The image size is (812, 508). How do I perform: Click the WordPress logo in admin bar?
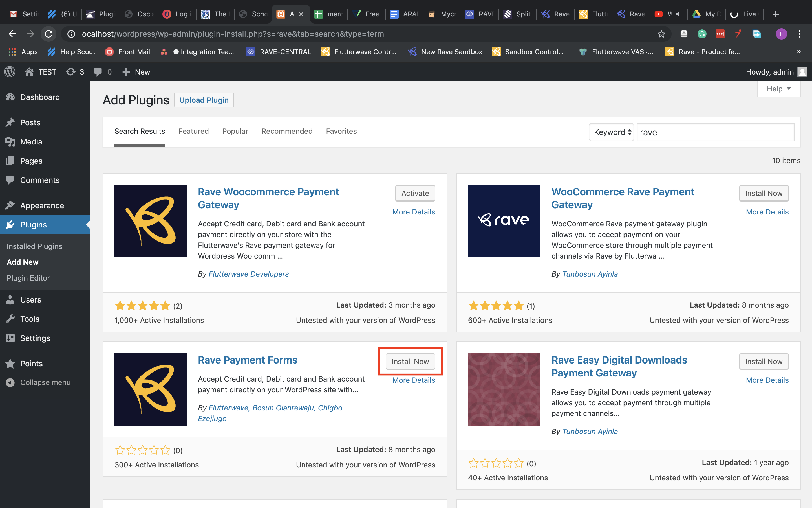[x=10, y=72]
